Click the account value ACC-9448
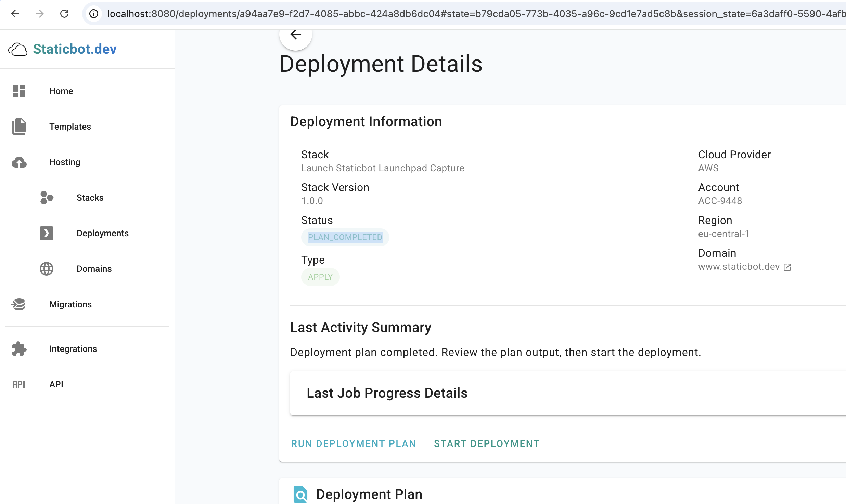This screenshot has width=846, height=504. click(720, 201)
